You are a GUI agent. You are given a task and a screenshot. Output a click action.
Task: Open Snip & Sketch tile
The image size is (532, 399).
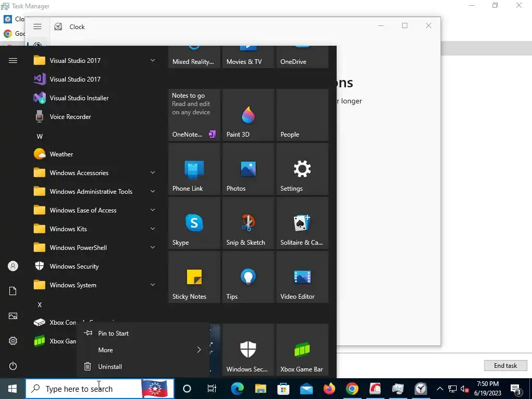point(248,223)
